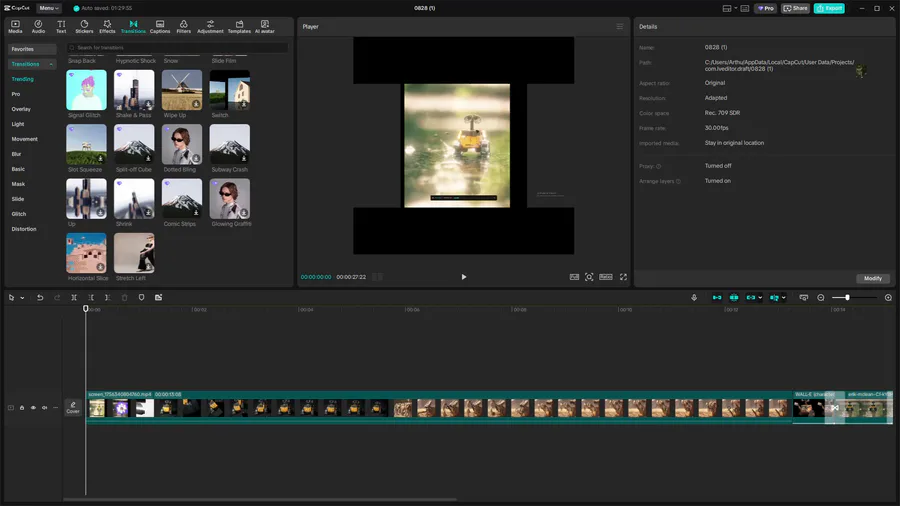Click the transition search field
This screenshot has height=506, width=900.
pos(177,48)
